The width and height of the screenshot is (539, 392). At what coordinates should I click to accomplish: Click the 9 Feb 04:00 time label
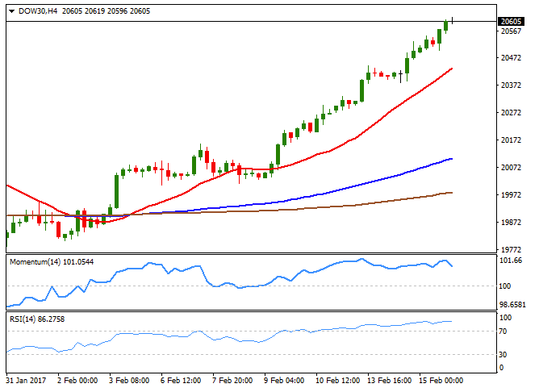(x=283, y=381)
